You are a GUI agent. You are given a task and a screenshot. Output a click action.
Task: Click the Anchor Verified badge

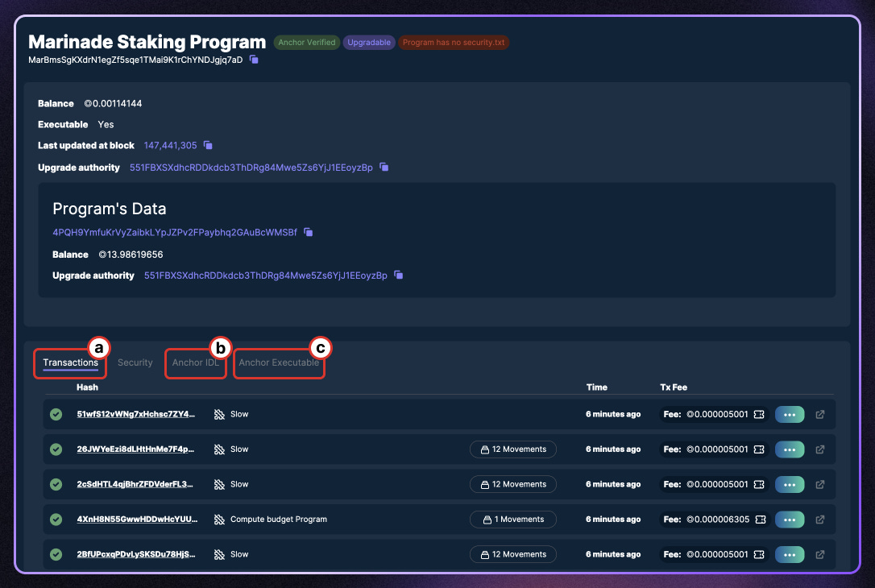(x=307, y=43)
